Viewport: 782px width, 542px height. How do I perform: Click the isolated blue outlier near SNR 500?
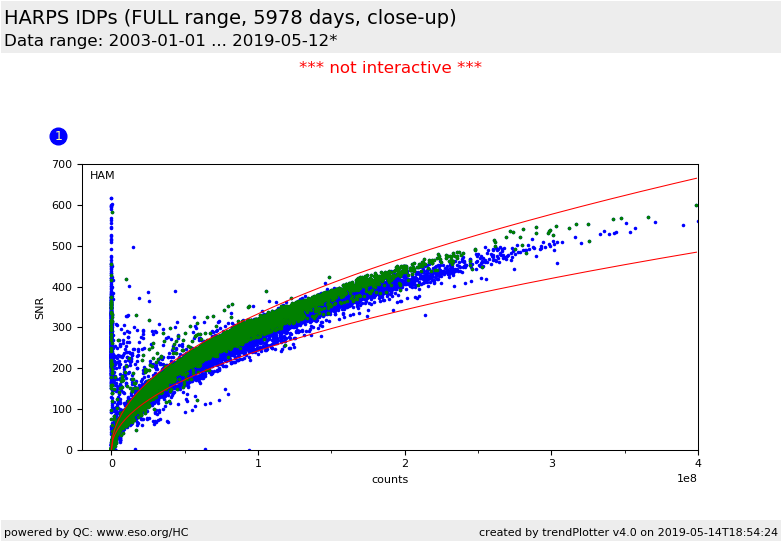point(133,247)
